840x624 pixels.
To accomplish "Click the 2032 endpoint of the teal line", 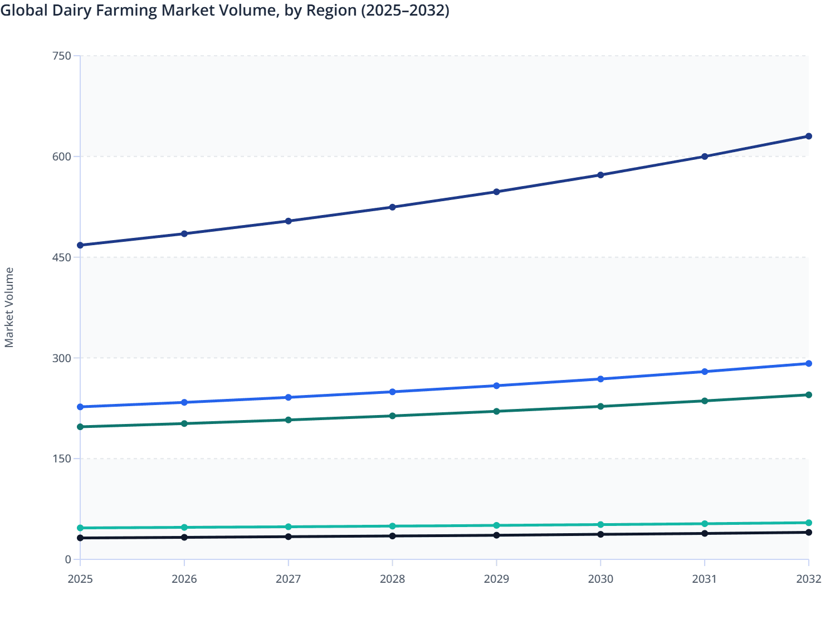I will pyautogui.click(x=809, y=523).
